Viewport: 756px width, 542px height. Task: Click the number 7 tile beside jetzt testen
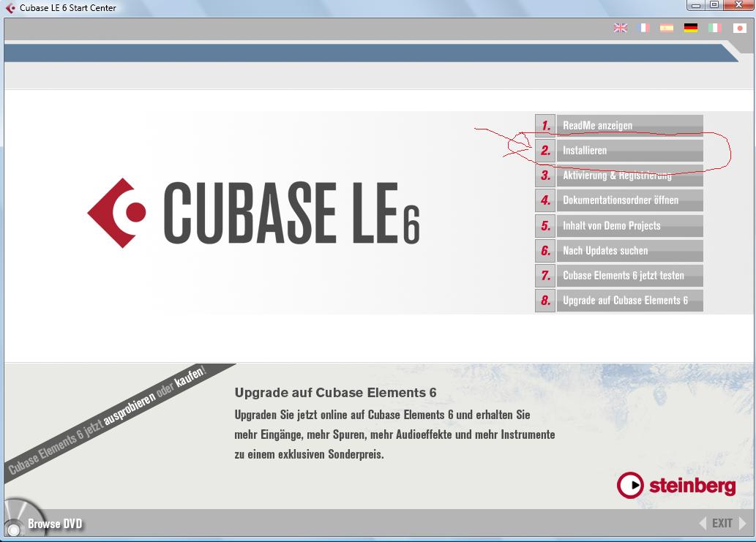point(545,276)
